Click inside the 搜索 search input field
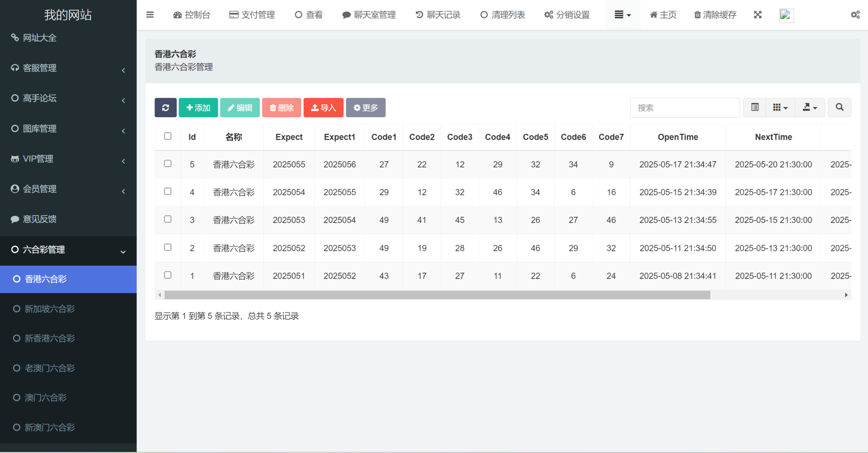Screen dimensions: 868x453 coord(685,107)
